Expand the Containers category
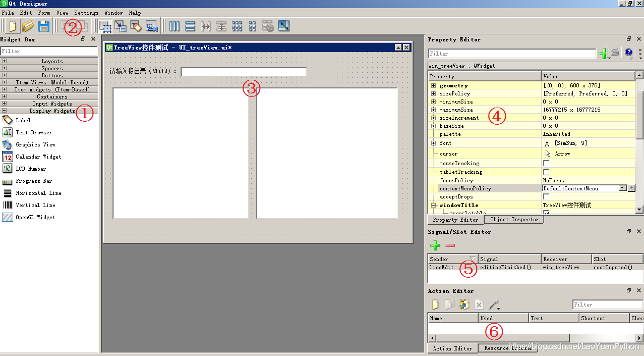Image resolution: width=644 pixels, height=356 pixels. coord(5,96)
